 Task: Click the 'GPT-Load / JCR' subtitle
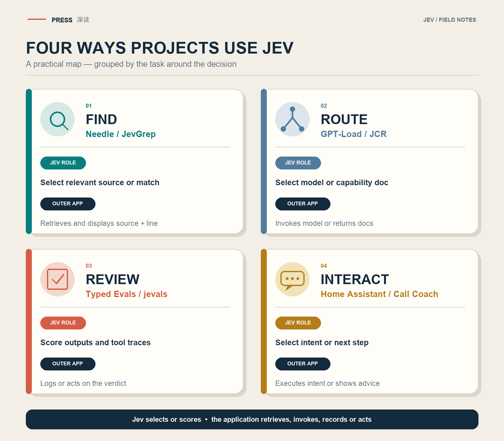[353, 134]
